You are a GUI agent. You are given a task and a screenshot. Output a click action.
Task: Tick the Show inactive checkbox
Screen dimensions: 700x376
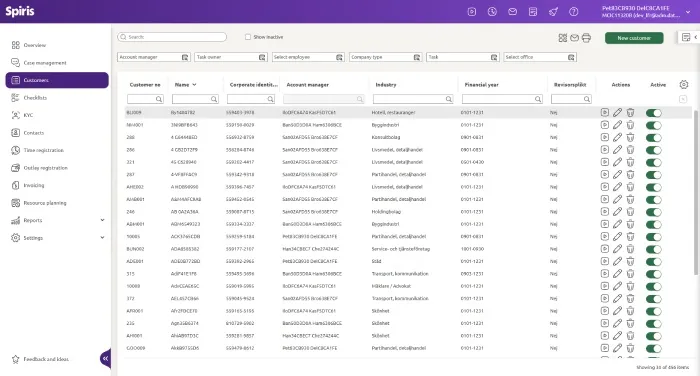[248, 37]
